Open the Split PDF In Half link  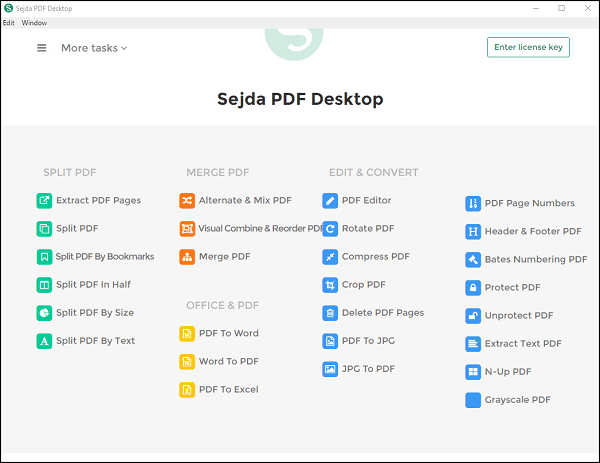pyautogui.click(x=93, y=284)
